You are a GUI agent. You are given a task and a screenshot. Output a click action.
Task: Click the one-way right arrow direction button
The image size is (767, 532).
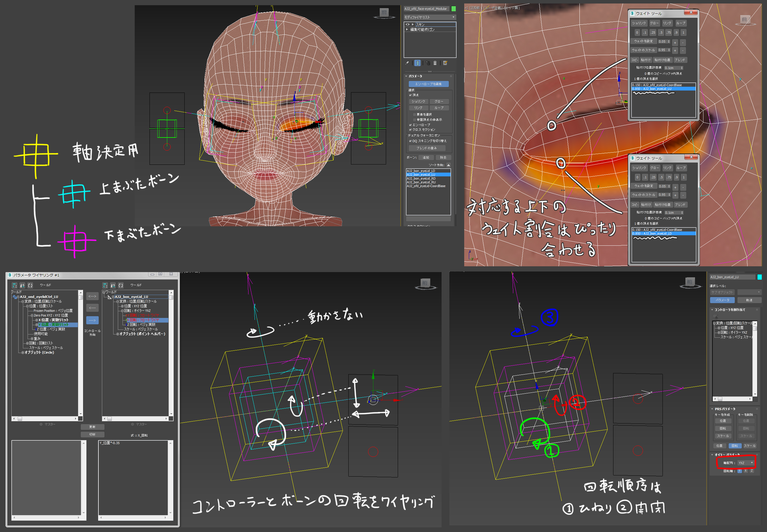click(92, 320)
